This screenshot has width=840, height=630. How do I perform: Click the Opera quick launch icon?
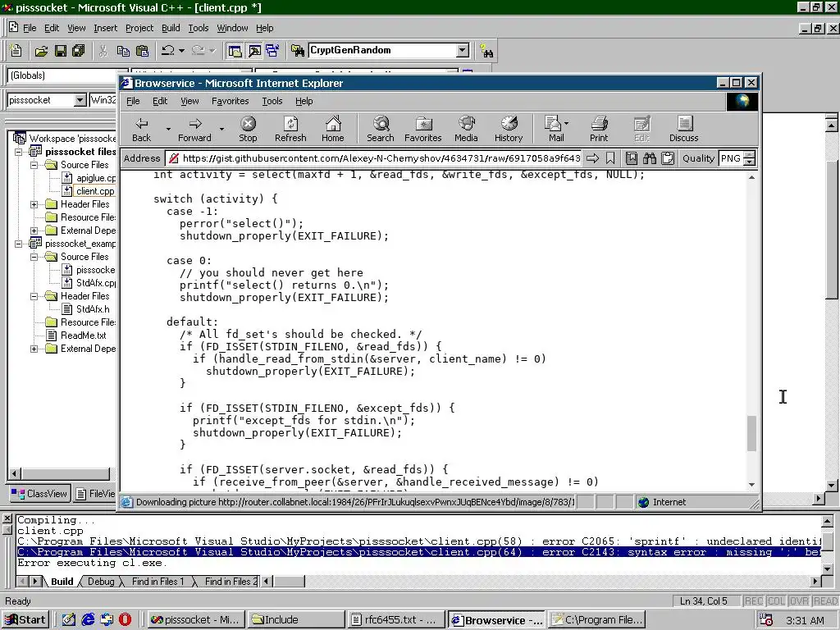coord(125,620)
